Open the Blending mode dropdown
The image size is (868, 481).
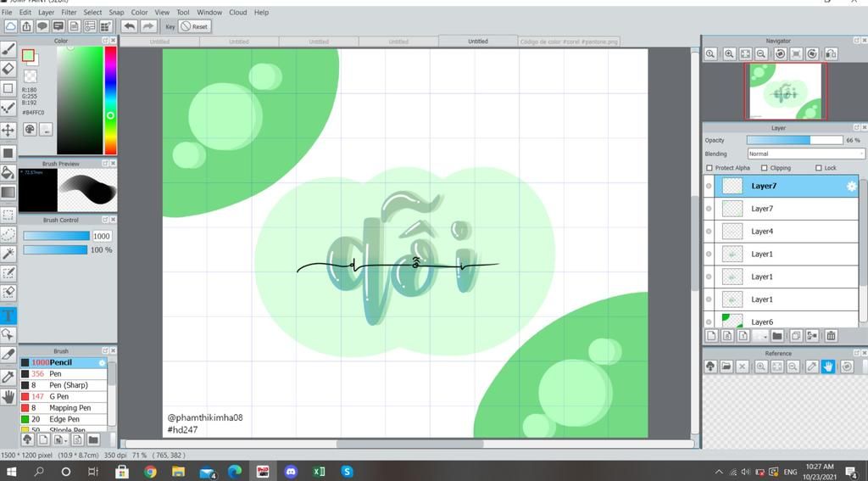(806, 154)
